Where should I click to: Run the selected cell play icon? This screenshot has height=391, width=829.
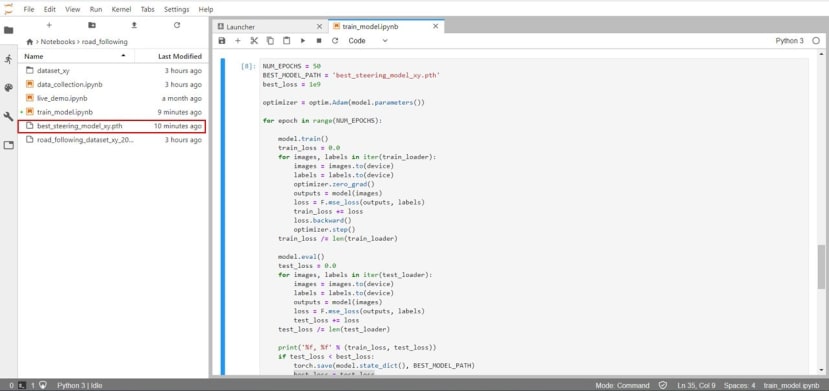pos(303,41)
